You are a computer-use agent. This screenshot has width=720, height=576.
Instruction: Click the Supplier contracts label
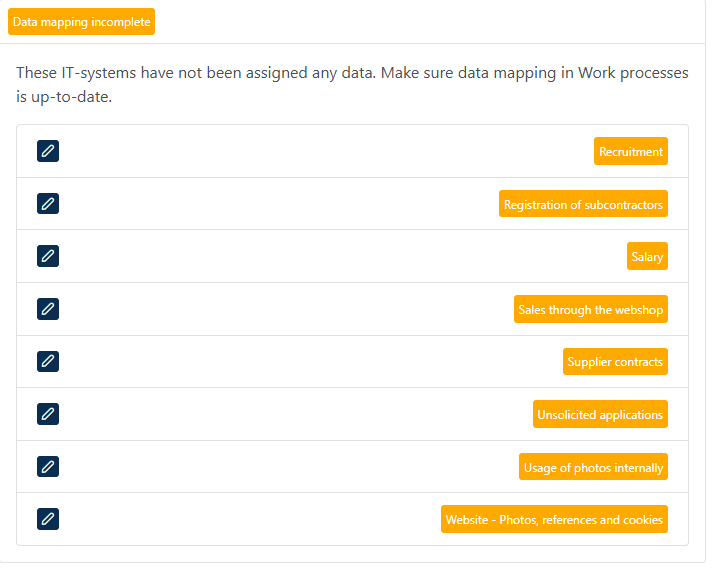pos(615,361)
